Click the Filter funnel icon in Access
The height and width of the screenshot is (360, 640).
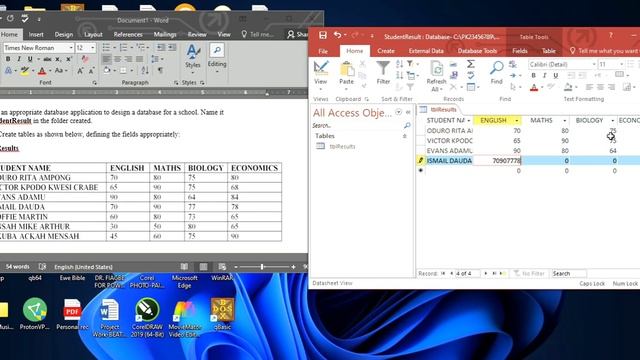(383, 68)
